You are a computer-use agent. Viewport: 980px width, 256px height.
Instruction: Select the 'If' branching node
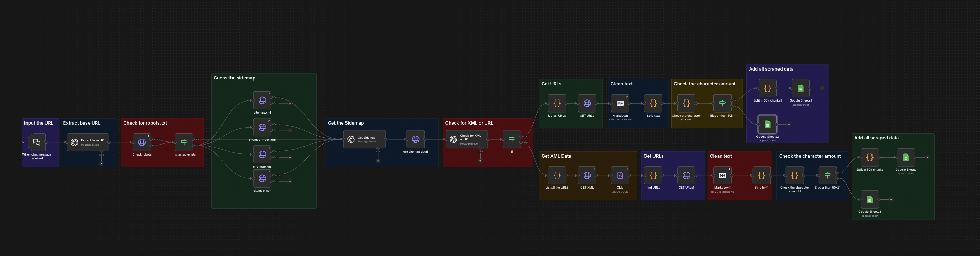click(x=512, y=139)
